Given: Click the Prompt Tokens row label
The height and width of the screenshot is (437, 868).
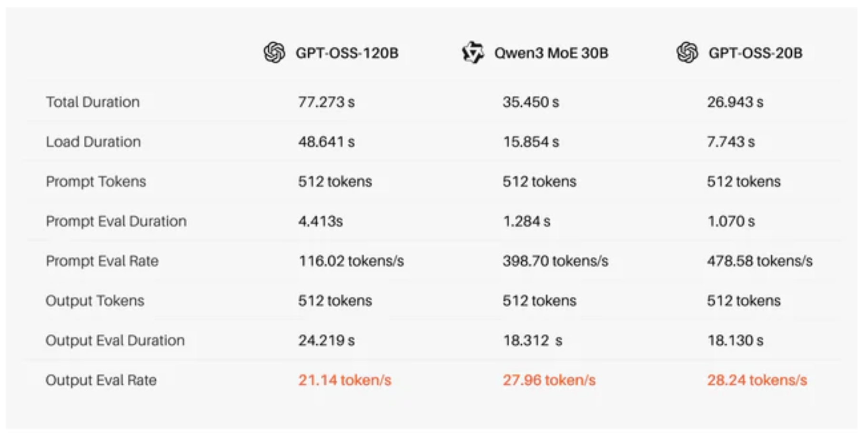Looking at the screenshot, I should point(96,181).
